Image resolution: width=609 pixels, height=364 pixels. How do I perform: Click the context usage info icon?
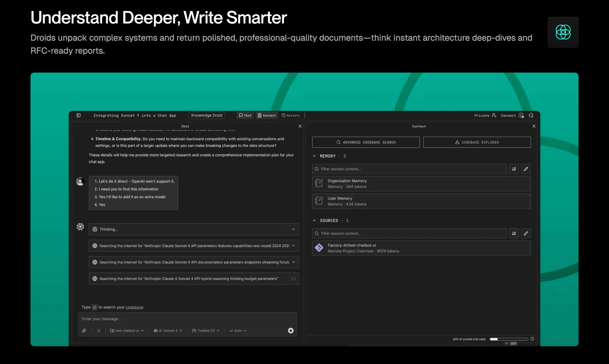tap(532, 339)
